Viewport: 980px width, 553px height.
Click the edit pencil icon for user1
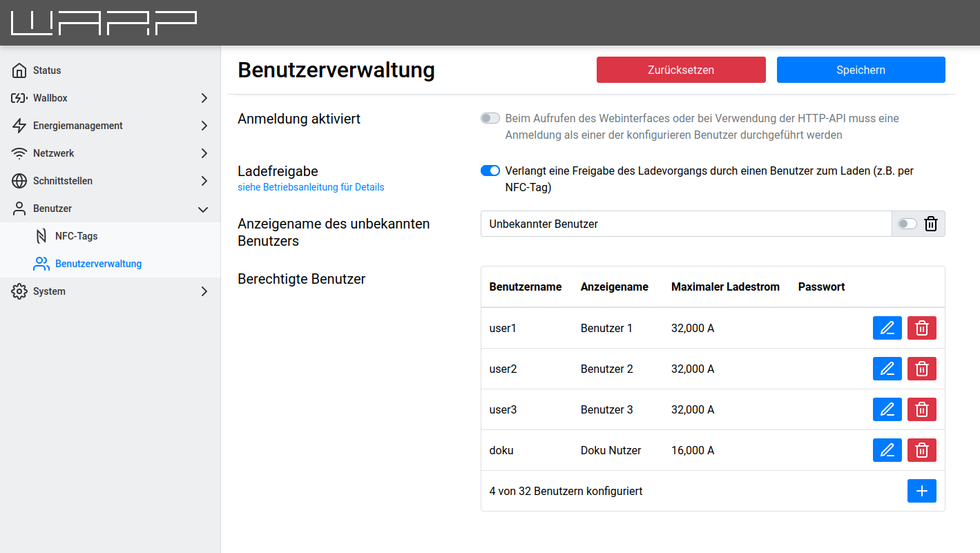[x=887, y=328]
